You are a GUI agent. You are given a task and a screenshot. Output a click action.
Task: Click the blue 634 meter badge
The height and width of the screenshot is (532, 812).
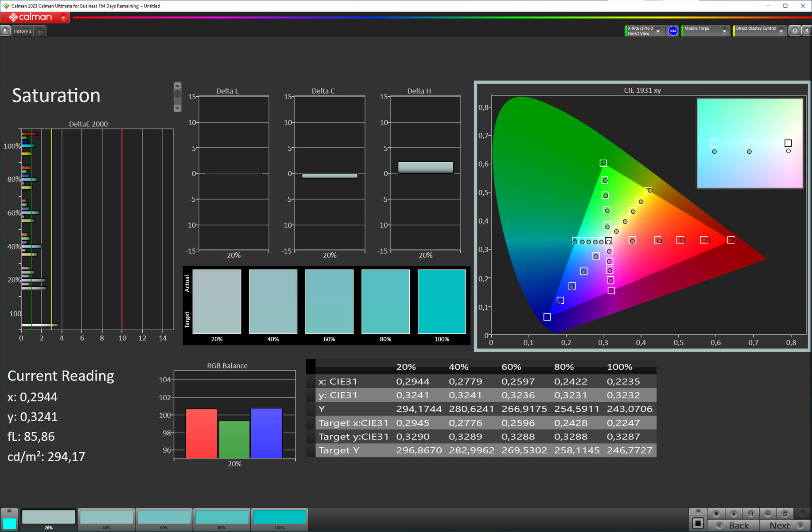click(673, 31)
